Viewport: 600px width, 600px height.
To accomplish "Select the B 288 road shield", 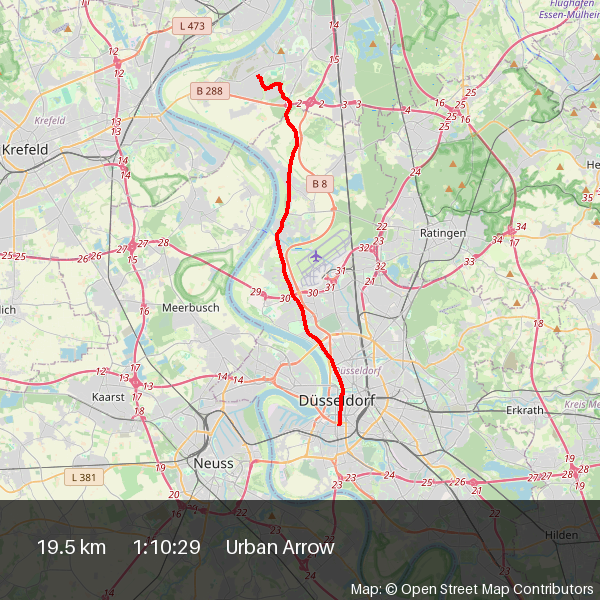I will coord(210,91).
